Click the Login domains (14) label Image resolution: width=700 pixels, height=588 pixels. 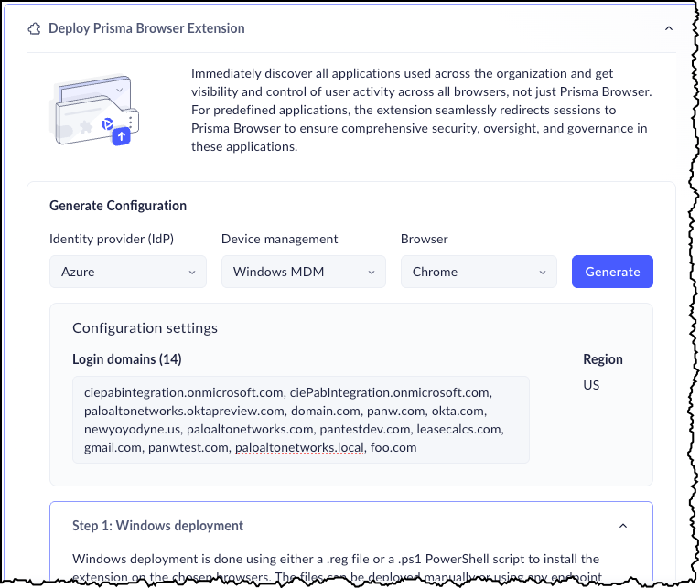click(x=127, y=359)
